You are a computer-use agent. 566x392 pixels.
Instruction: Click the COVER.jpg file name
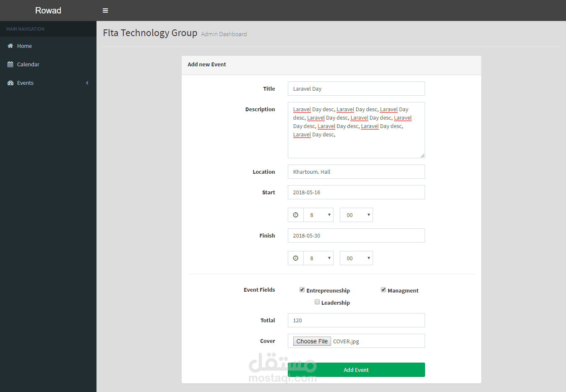pyautogui.click(x=346, y=341)
